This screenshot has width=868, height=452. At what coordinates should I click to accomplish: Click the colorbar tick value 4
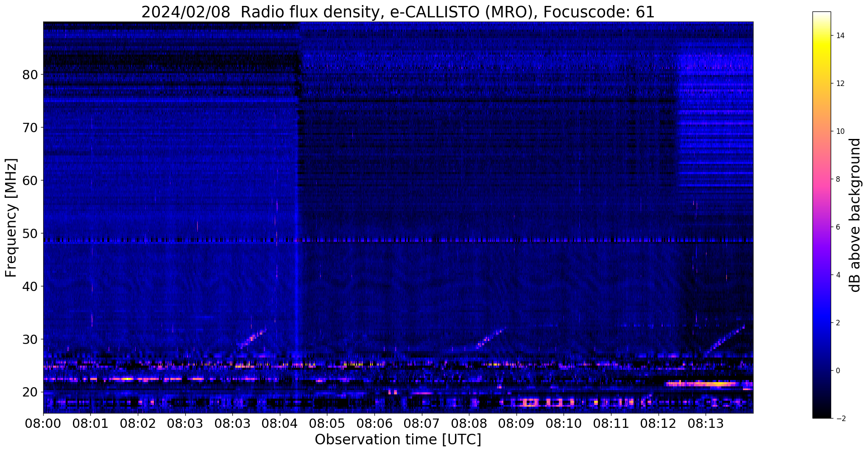click(x=837, y=275)
